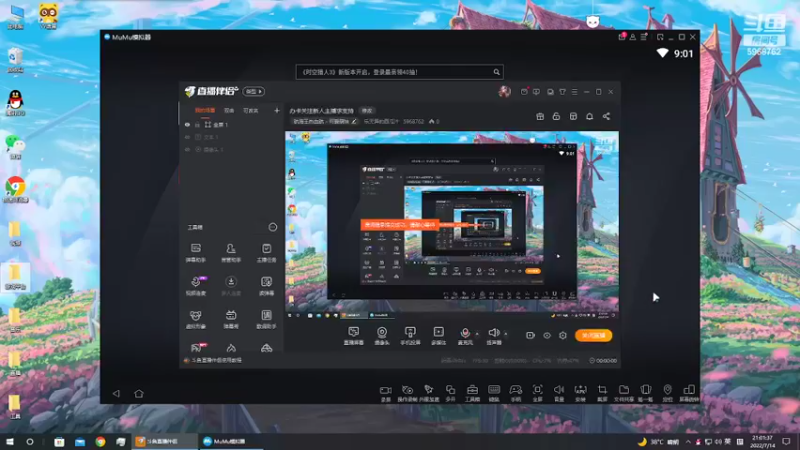Screen dimensions: 800x450
Task: Click the live preview thumbnail area
Action: click(x=452, y=226)
